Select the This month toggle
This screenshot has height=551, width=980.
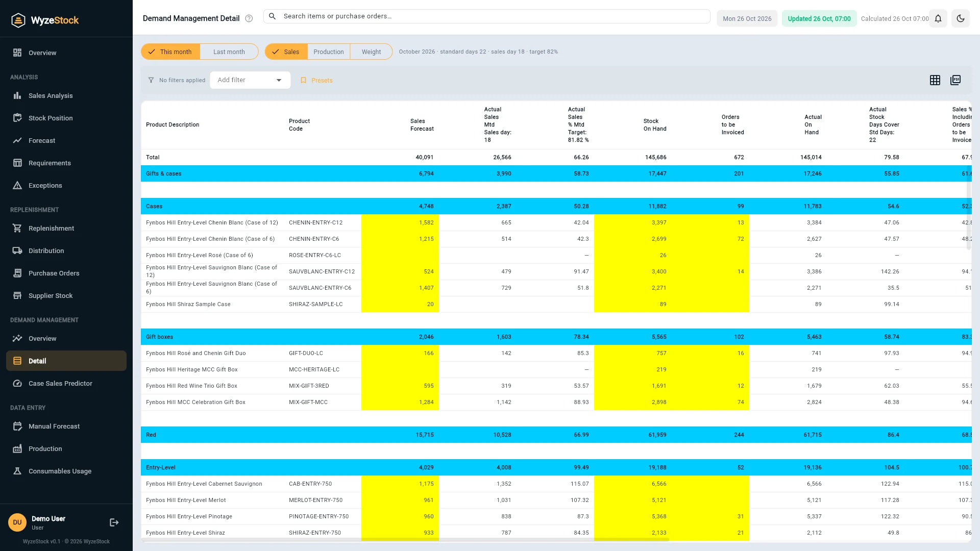170,52
